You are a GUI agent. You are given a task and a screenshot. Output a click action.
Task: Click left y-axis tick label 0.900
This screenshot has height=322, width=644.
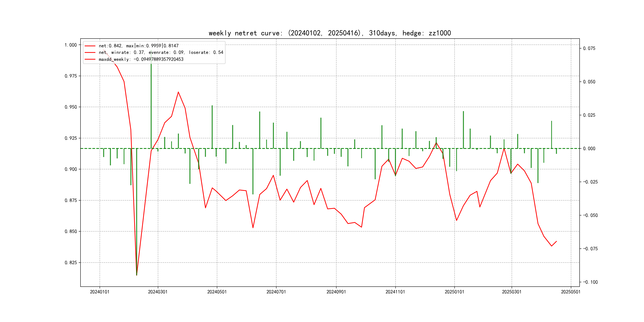click(x=71, y=169)
